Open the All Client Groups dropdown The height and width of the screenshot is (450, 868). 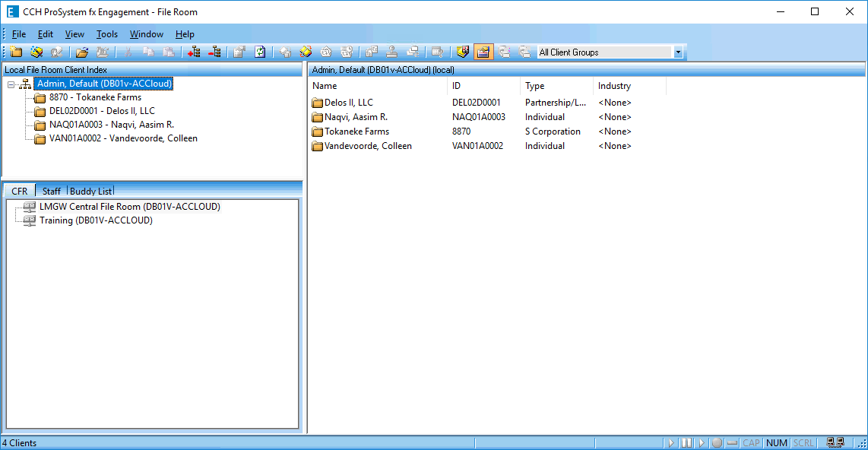pos(678,52)
